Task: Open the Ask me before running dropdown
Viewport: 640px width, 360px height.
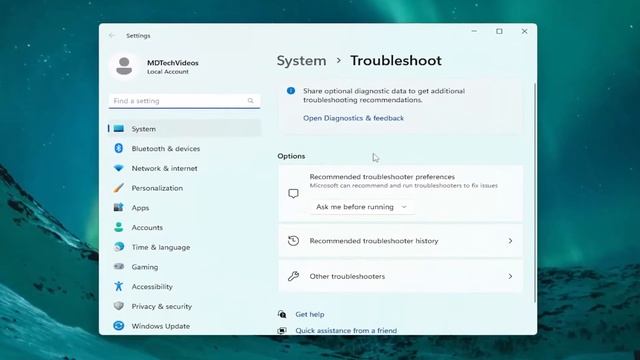Action: [362, 207]
